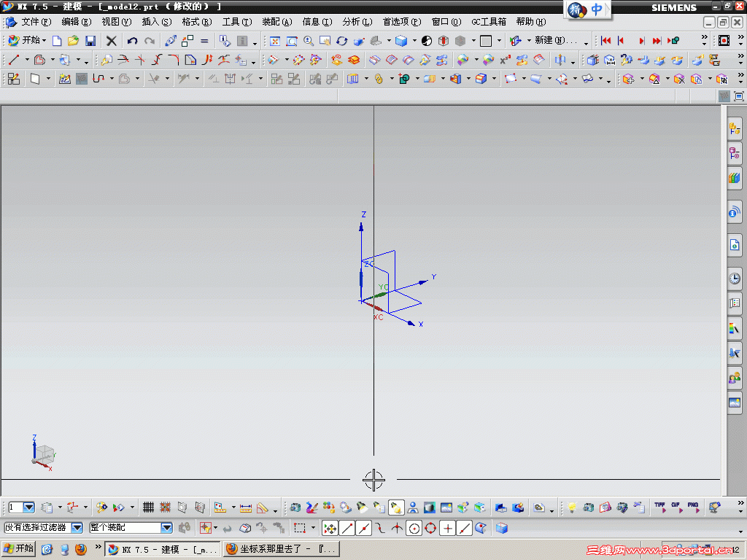Viewport: 747px width, 560px height.
Task: Click the Windows 开始 Start button
Action: [x=18, y=548]
